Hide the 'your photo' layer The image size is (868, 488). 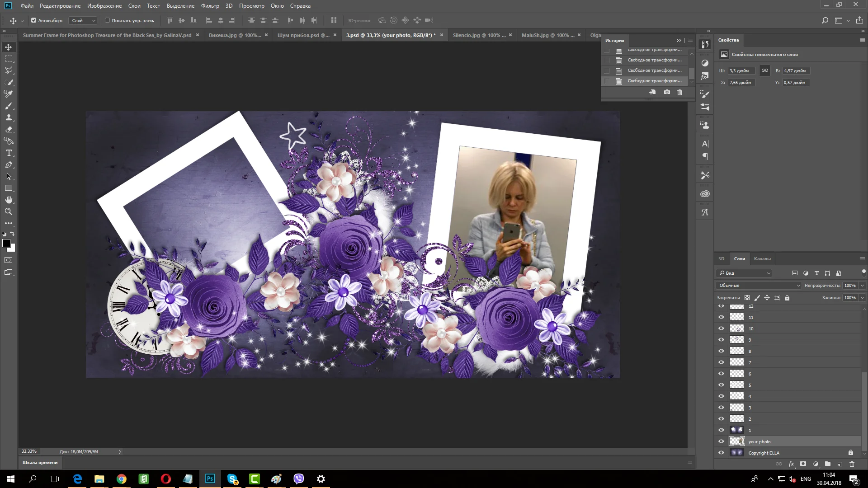pyautogui.click(x=721, y=441)
